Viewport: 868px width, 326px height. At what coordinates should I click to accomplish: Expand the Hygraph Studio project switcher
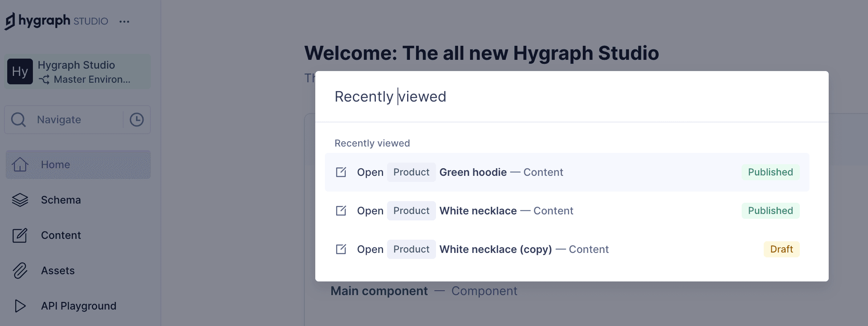pyautogui.click(x=76, y=65)
